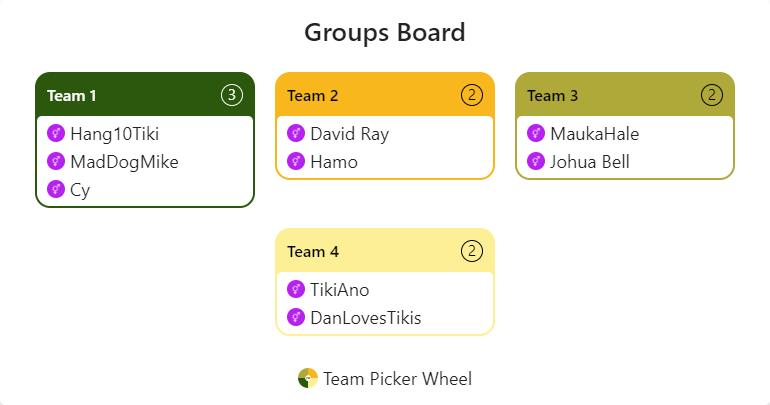Screen dimensions: 770x405
Task: Click the gender icon beside Hang10Tiki
Action: pos(56,133)
